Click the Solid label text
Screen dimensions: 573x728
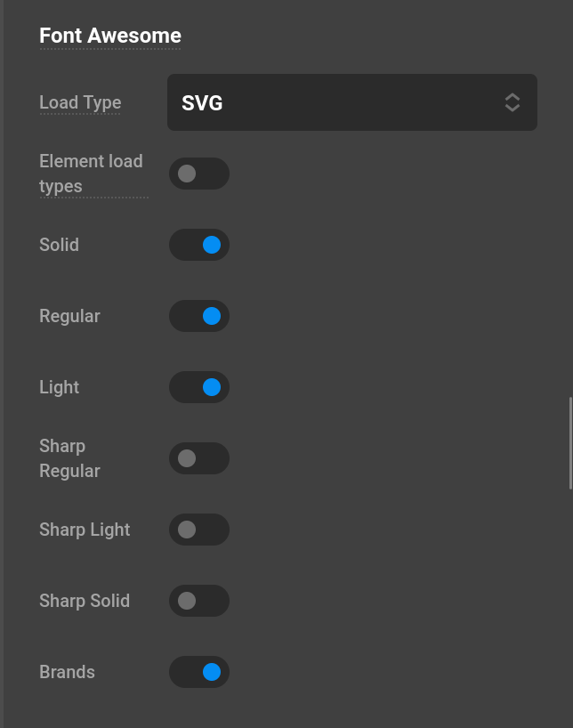[x=59, y=245]
